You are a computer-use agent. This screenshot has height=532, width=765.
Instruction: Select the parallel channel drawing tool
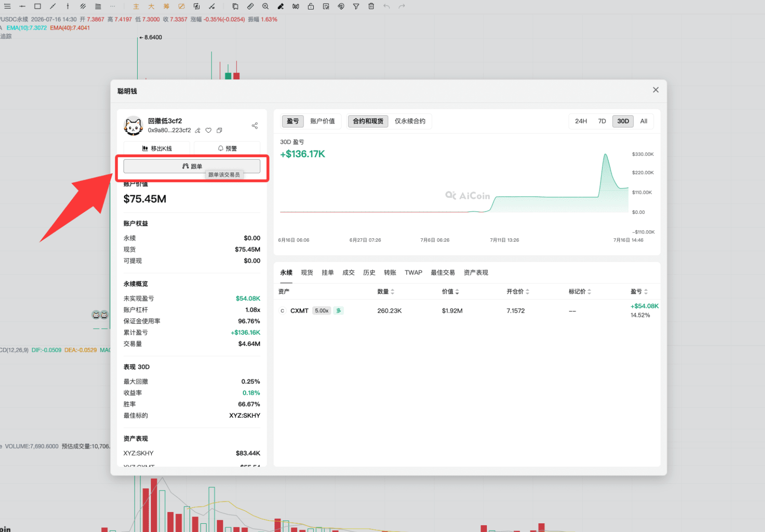[83, 6]
